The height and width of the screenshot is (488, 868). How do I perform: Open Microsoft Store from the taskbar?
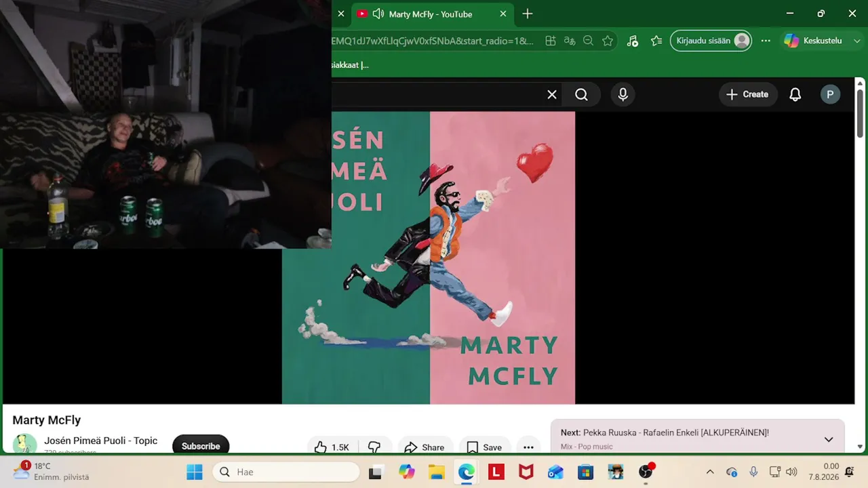(x=585, y=472)
